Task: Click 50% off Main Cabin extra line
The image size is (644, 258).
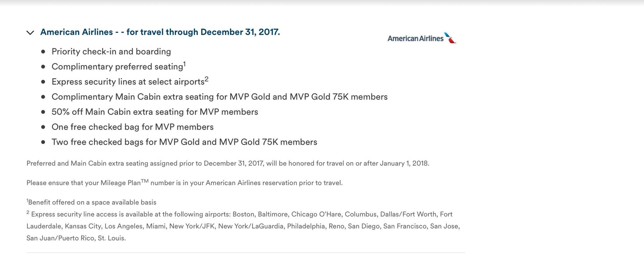Action: (155, 112)
